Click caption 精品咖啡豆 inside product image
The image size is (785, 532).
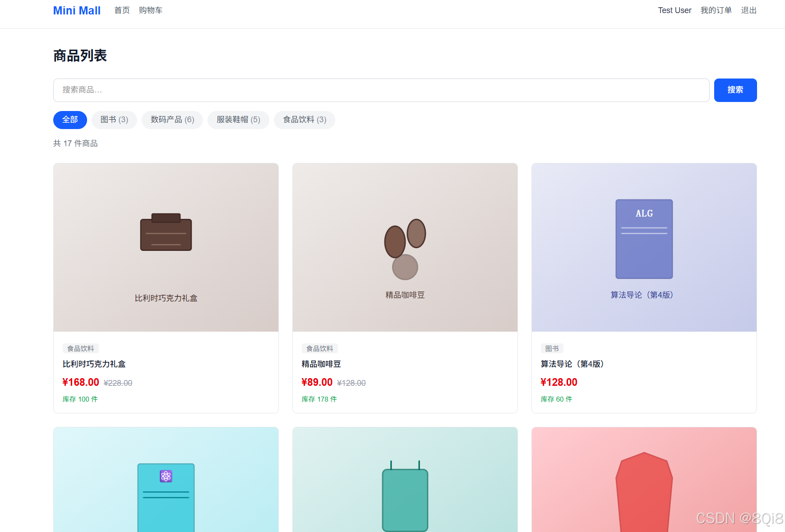pos(405,295)
